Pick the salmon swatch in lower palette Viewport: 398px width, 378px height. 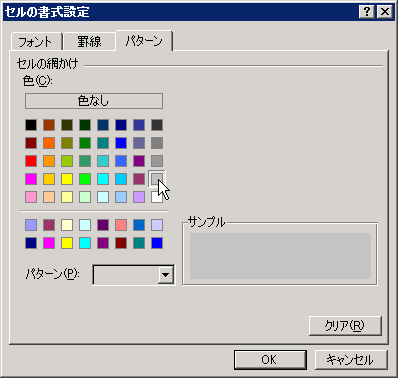121,225
